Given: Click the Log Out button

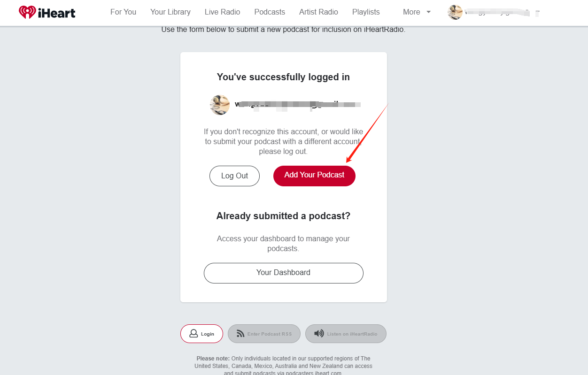Looking at the screenshot, I should point(234,176).
